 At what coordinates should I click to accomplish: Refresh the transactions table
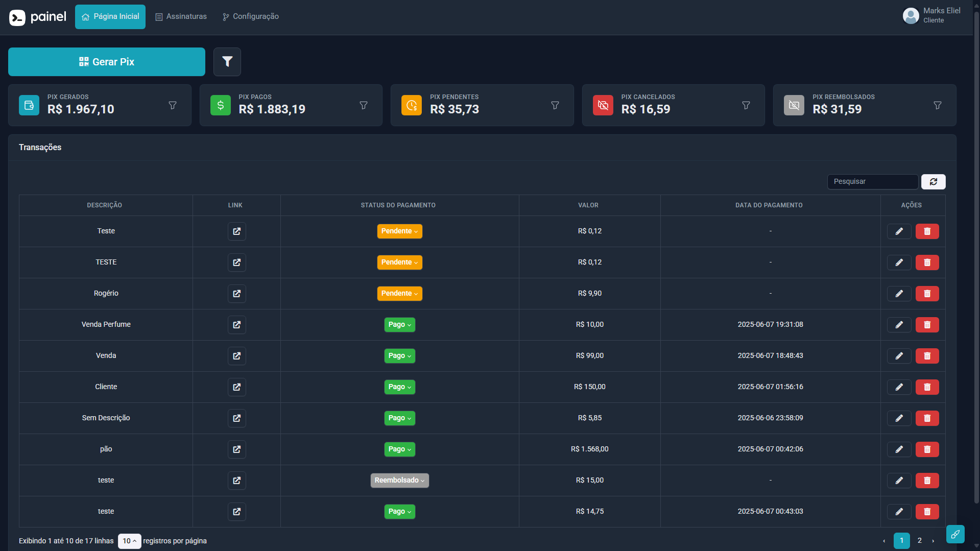click(x=933, y=182)
